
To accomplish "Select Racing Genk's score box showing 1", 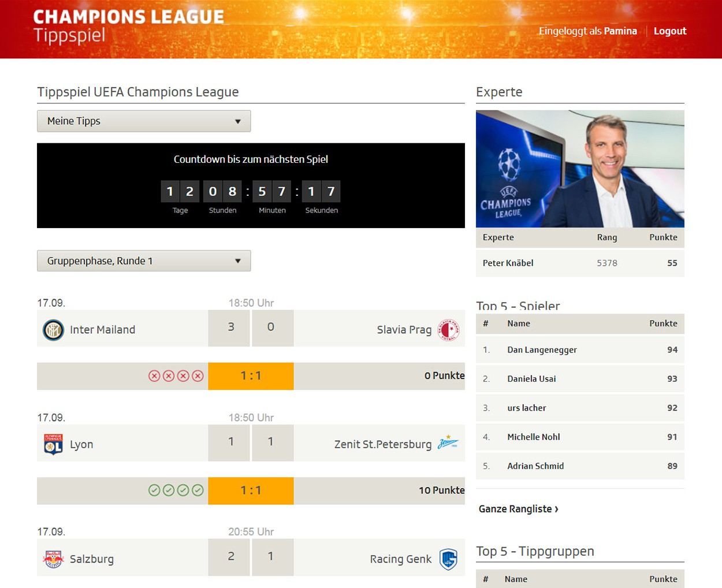I will pyautogui.click(x=273, y=557).
